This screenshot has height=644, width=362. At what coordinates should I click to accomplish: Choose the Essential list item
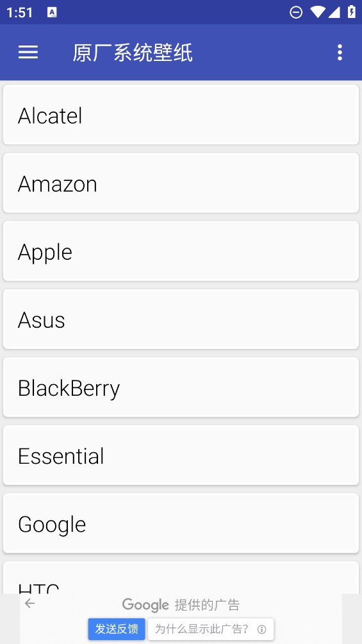pyautogui.click(x=181, y=455)
